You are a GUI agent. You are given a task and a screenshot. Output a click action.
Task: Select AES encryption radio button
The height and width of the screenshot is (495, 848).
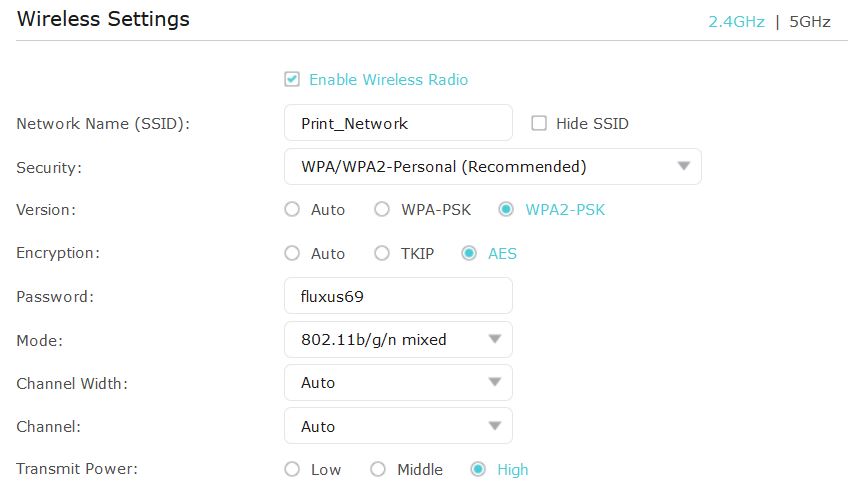(x=469, y=253)
